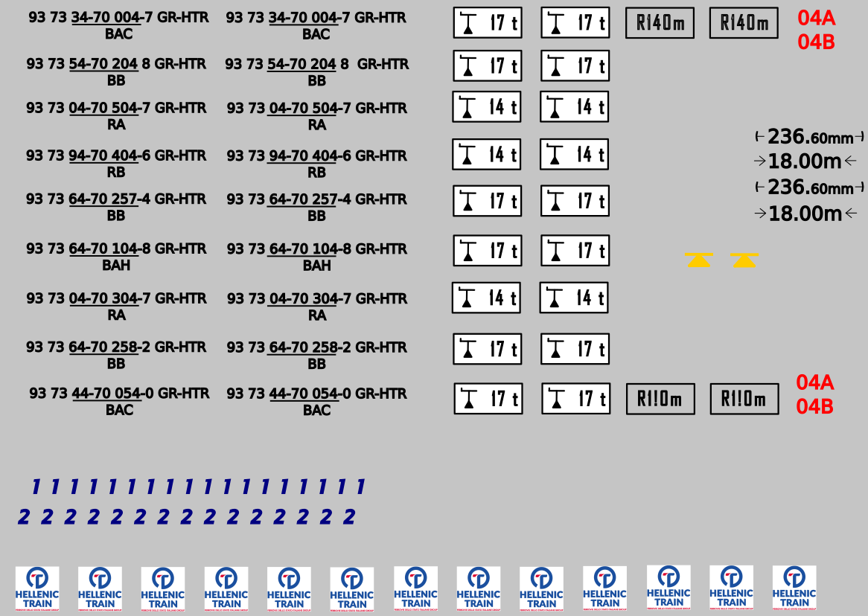Click the left 64-70 257-4 GR-HTR label
The height and width of the screenshot is (616, 868).
click(116, 199)
